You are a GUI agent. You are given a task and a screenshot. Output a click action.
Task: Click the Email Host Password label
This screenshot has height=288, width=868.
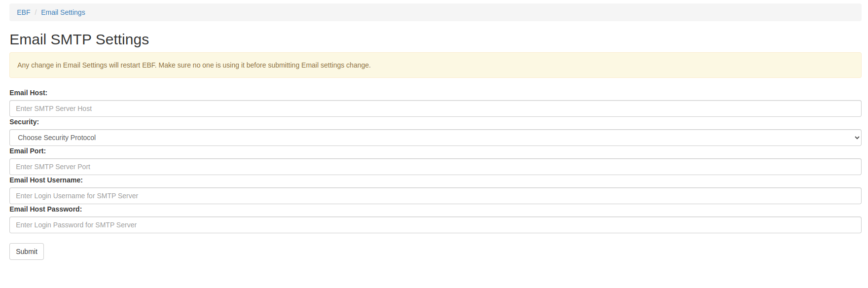[46, 209]
